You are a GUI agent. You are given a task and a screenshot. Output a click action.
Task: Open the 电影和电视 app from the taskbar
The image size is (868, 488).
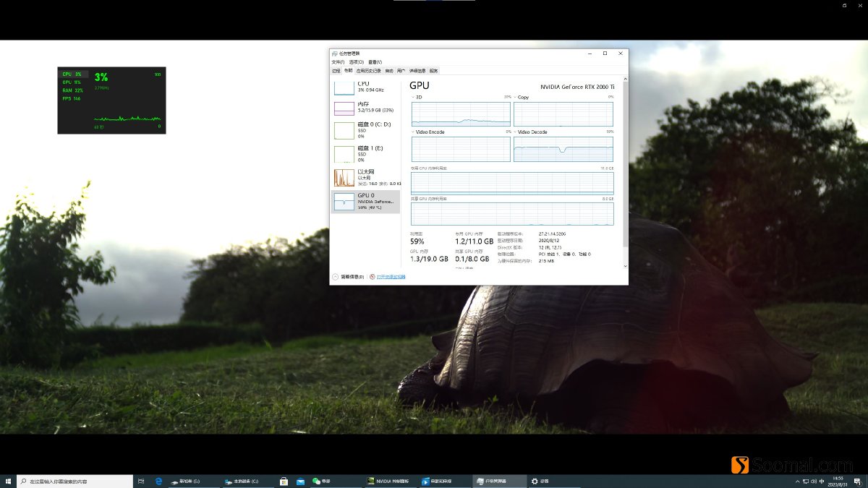[x=427, y=481]
